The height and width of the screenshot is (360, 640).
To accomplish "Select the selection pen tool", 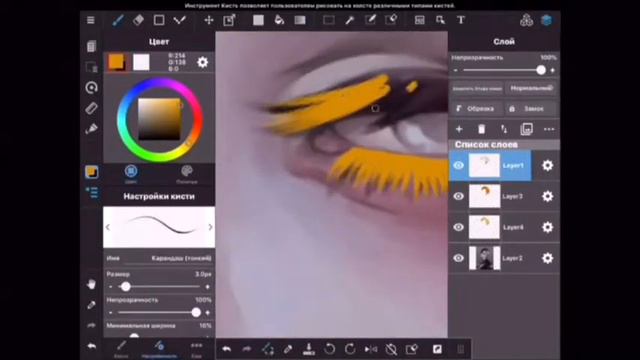I will 370,20.
